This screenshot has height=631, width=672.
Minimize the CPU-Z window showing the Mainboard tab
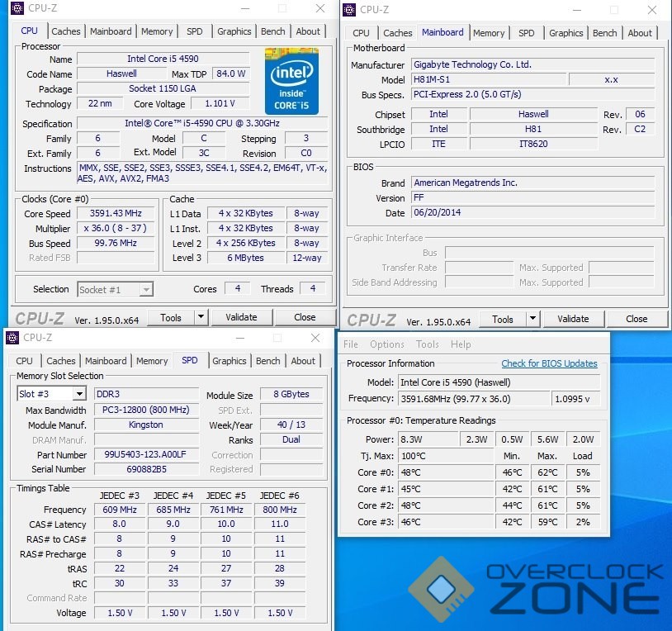coord(575,10)
